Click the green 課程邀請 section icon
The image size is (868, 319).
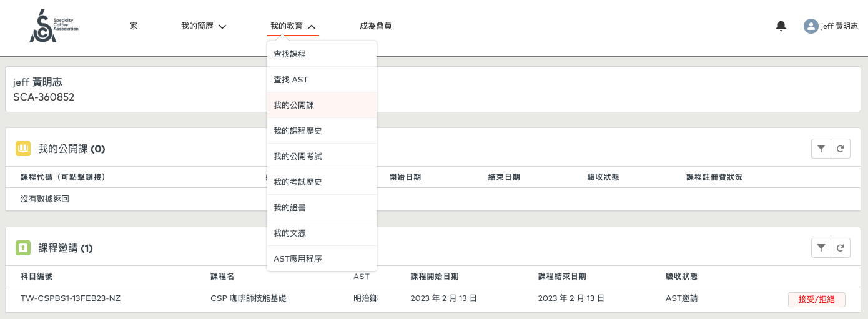(23, 248)
